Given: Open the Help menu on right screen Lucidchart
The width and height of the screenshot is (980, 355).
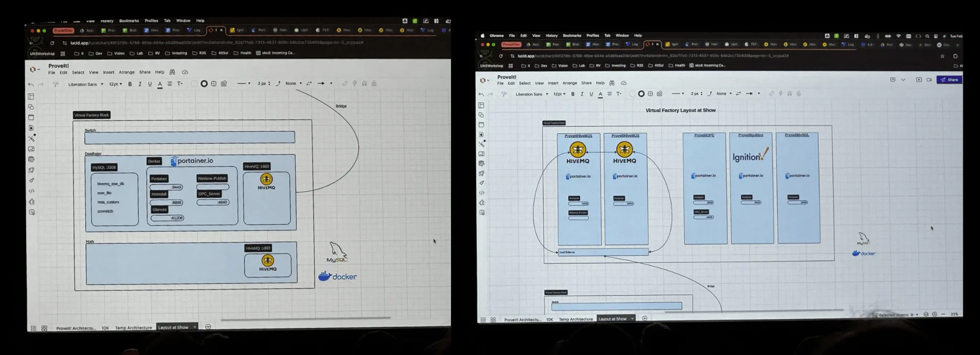Looking at the screenshot, I should tap(600, 83).
